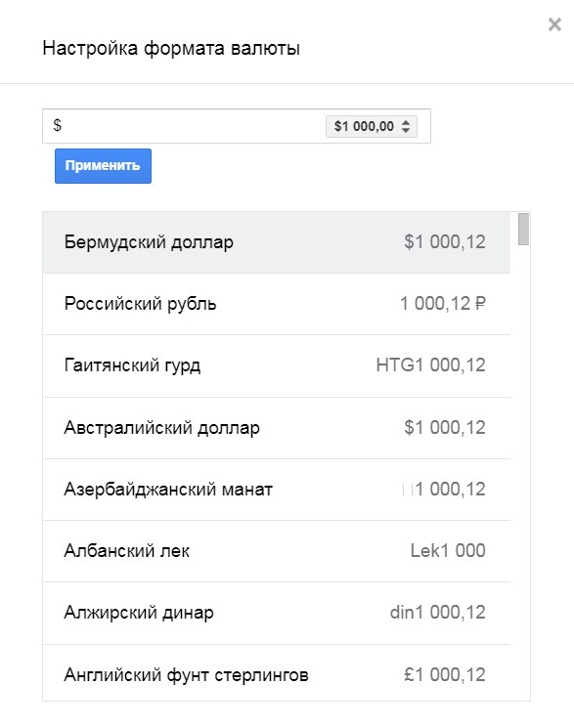The image size is (574, 728).
Task: Close the currency format dialog
Action: (x=554, y=24)
